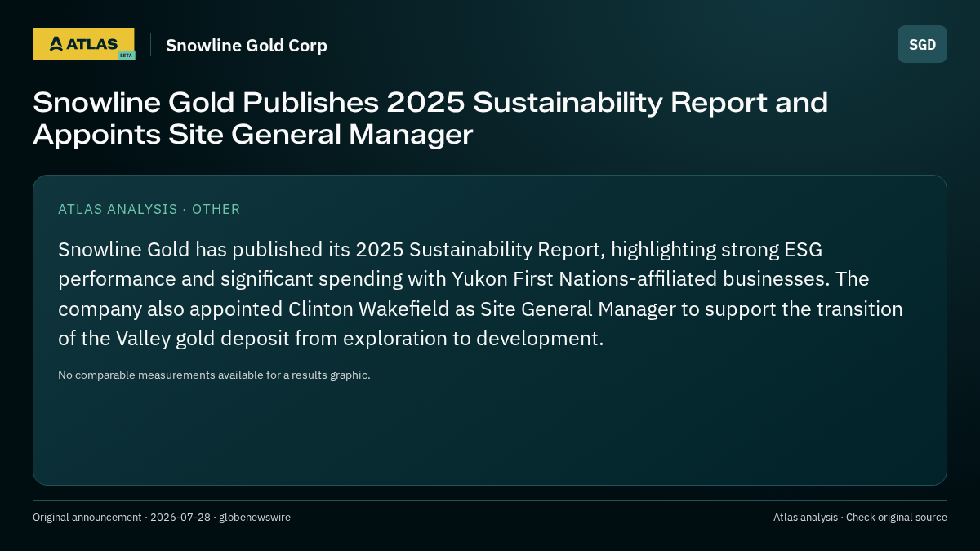The image size is (980, 551).
Task: Click the Beta tag on Atlas logo
Action: [126, 56]
